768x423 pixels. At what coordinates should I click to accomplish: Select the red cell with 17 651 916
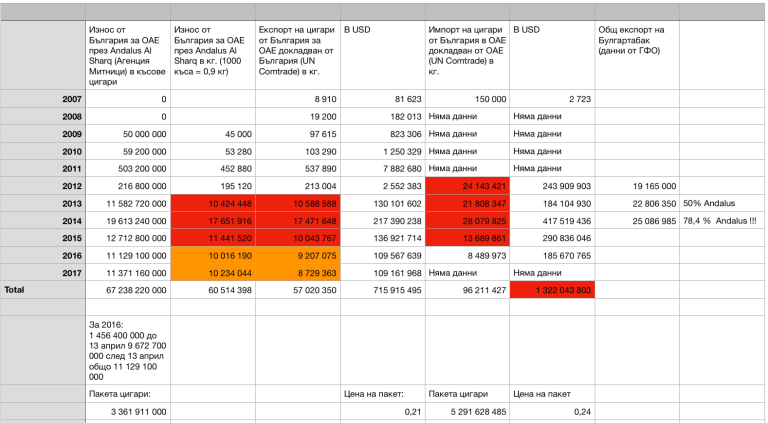(211, 219)
